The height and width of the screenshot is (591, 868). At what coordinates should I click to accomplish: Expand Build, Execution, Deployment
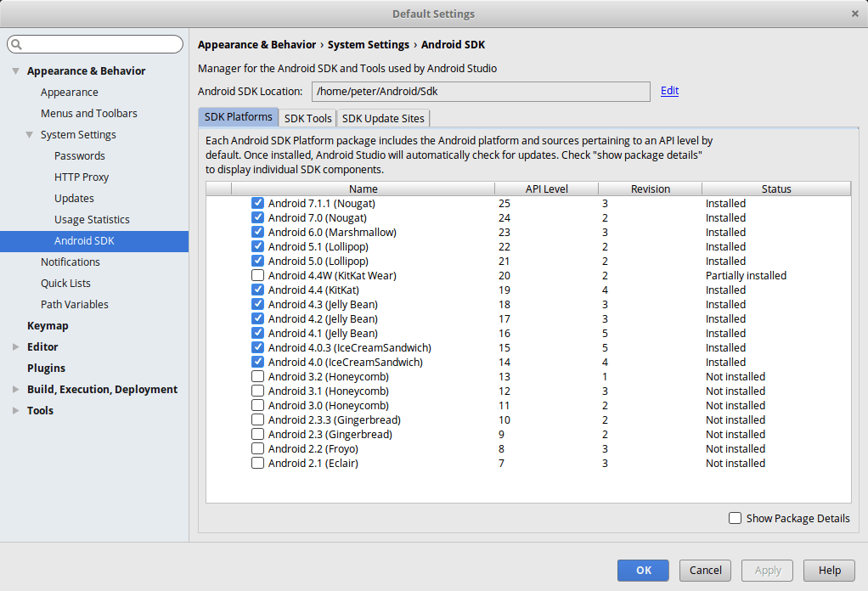tap(16, 389)
